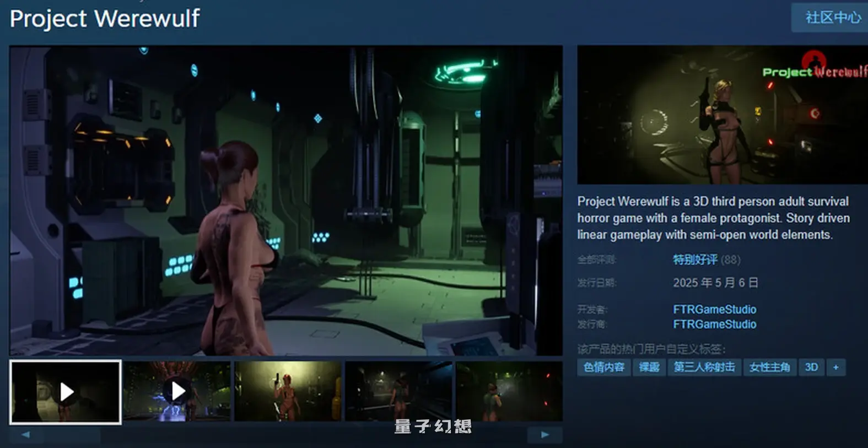Screen dimensions: 868x448
Task: Click the right arrow of thumbnail scrollbar
Action: tap(544, 435)
